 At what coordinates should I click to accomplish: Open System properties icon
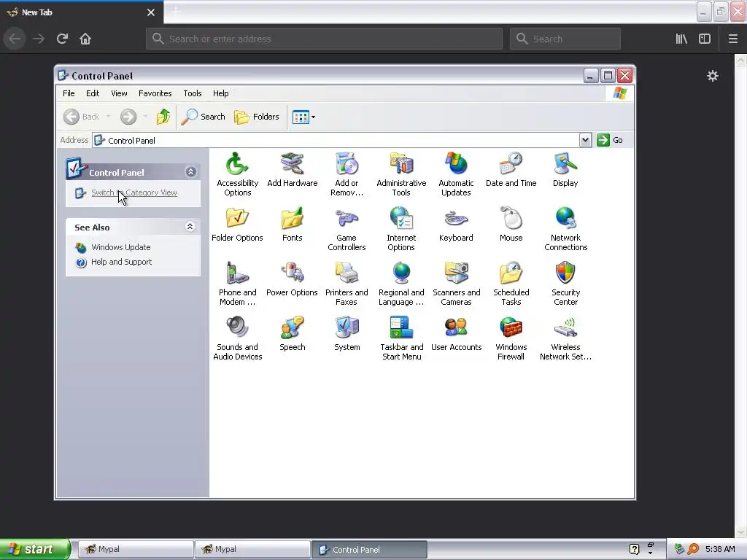(x=347, y=334)
